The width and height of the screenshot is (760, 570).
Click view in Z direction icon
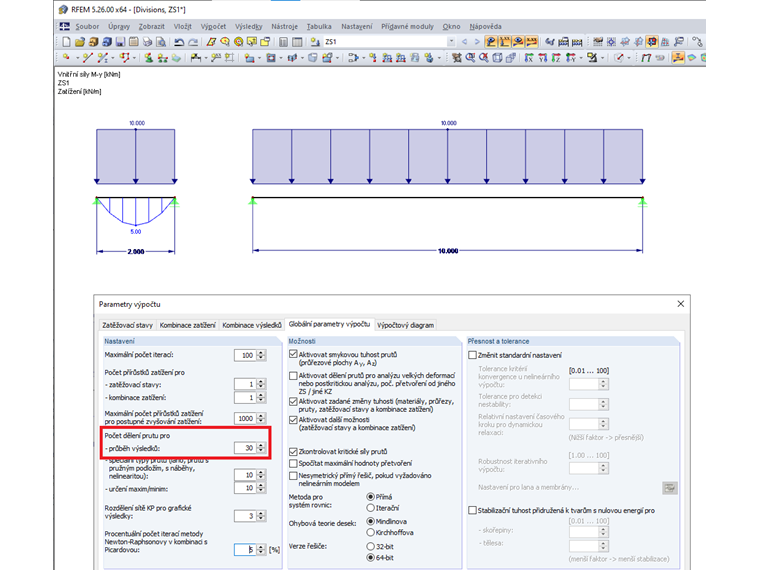click(x=556, y=58)
